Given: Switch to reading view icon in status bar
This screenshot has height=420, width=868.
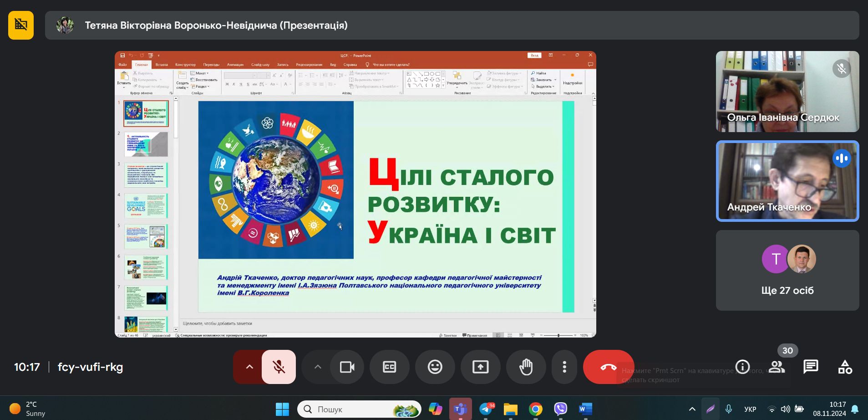Looking at the screenshot, I should click(521, 335).
